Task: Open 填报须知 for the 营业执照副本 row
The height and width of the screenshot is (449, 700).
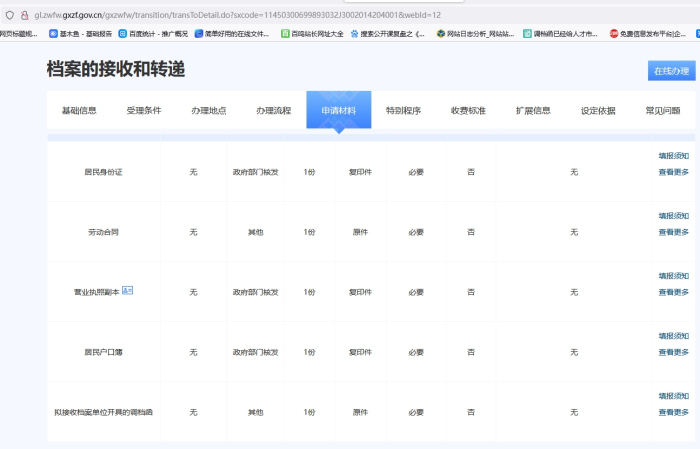Action: click(674, 276)
